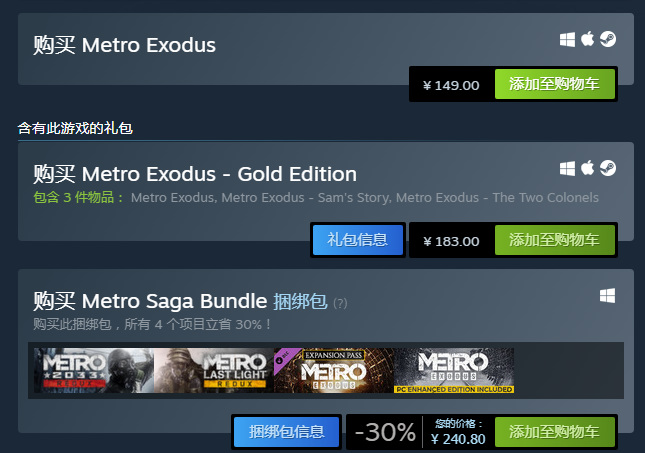Image resolution: width=645 pixels, height=453 pixels.
Task: Click Windows icon in Metro Exodus block
Action: point(568,39)
